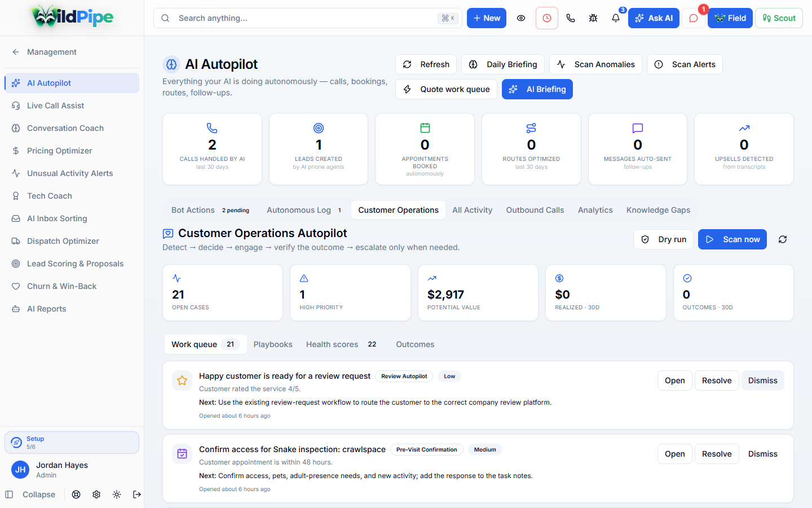812x508 pixels.
Task: Open the Daily Briefing
Action: (503, 64)
